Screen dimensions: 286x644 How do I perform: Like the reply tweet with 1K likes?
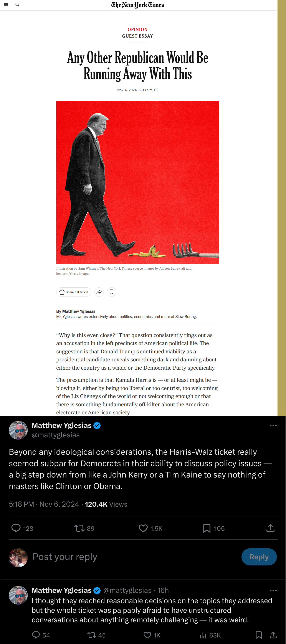[x=152, y=635]
